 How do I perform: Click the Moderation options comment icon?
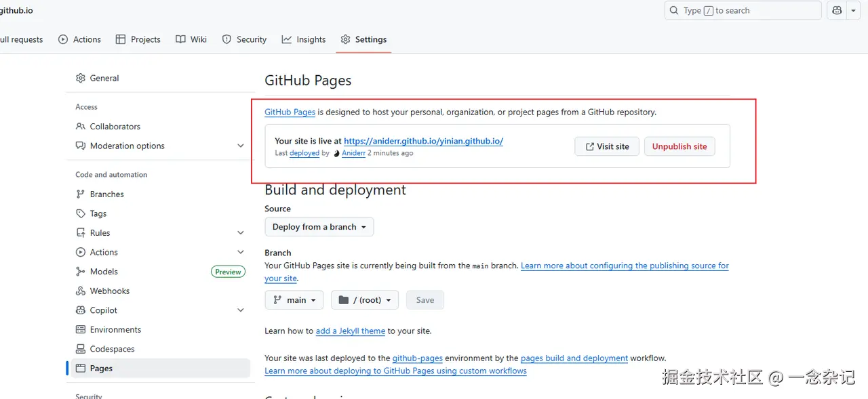(81, 146)
